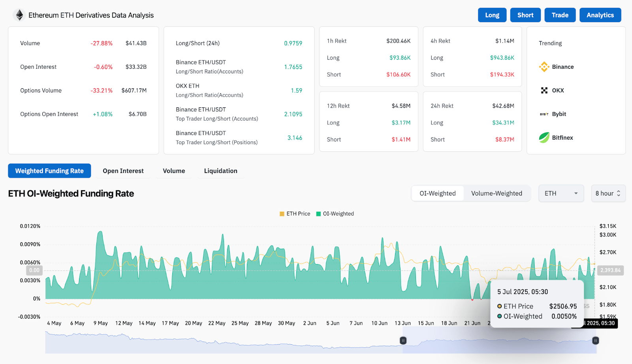
Task: Click the left range slider handle
Action: [x=403, y=340]
